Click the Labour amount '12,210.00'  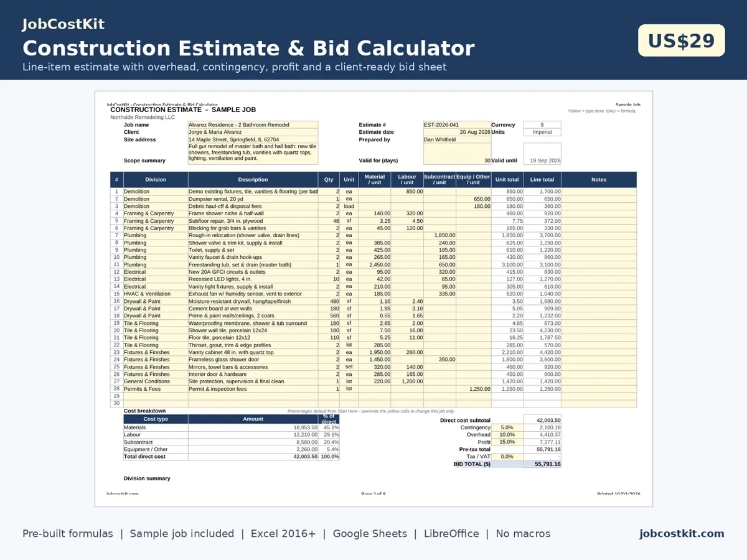(253, 435)
